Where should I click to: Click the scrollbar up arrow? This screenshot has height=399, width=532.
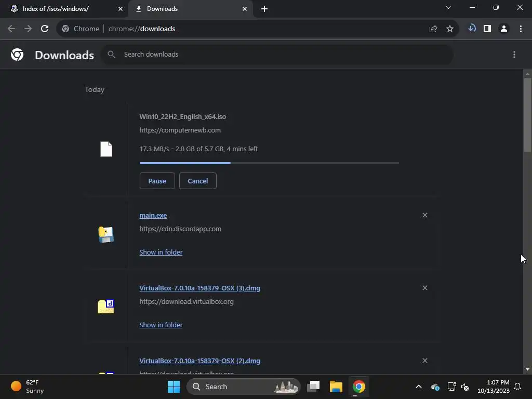point(527,74)
